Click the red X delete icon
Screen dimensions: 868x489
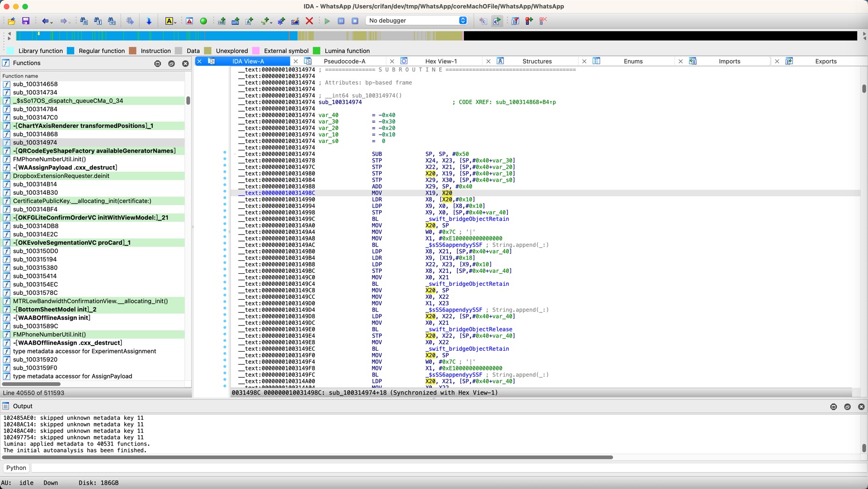click(x=309, y=21)
